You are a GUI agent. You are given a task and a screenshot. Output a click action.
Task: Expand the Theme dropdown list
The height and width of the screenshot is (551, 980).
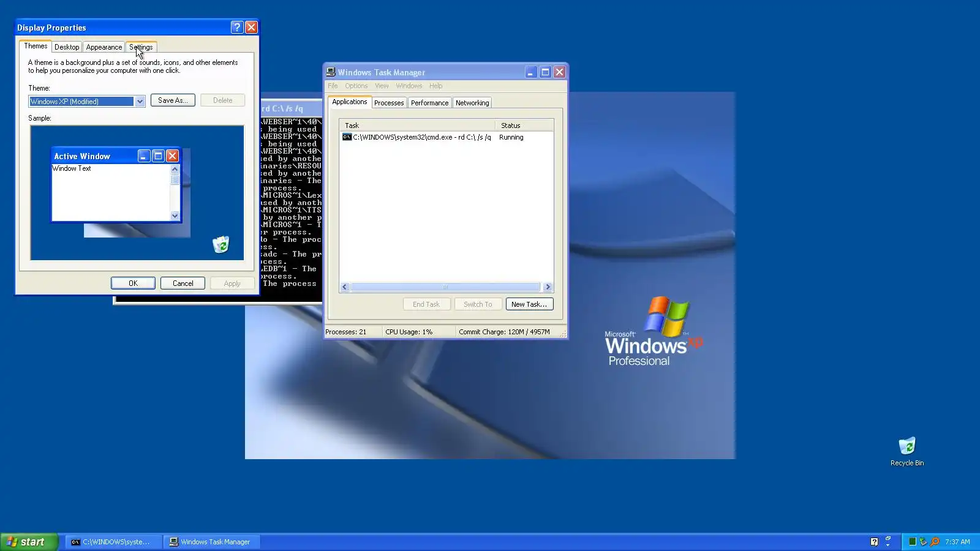pyautogui.click(x=140, y=102)
